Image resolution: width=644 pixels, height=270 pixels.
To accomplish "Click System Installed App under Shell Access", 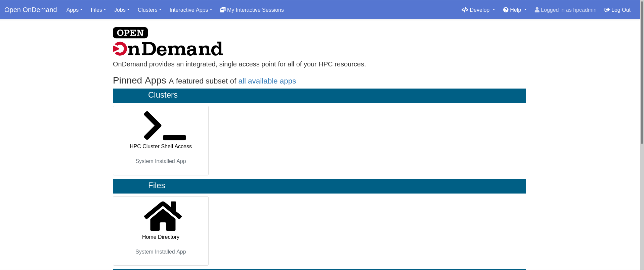I will [161, 161].
